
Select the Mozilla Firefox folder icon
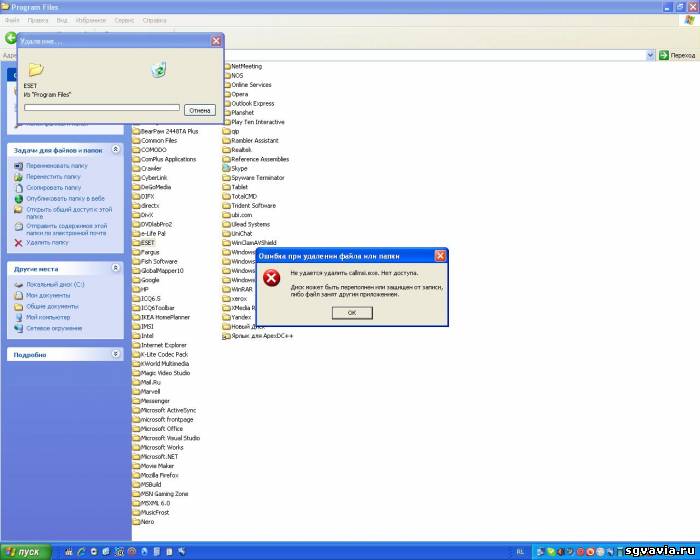136,475
